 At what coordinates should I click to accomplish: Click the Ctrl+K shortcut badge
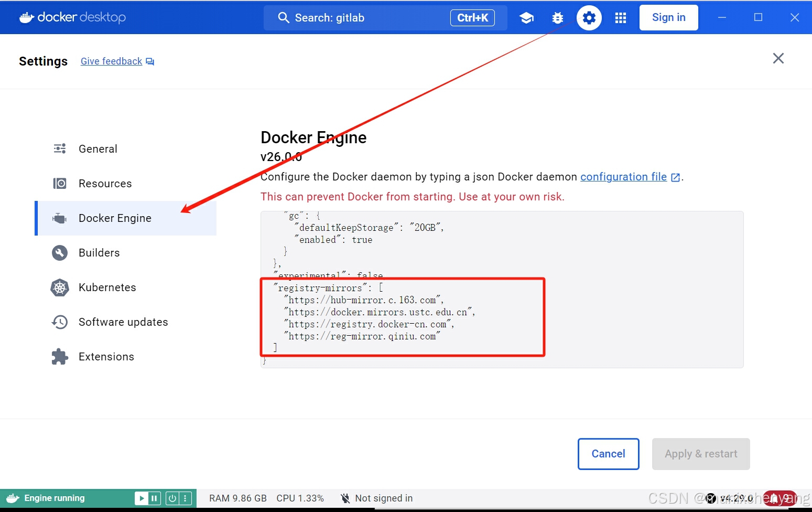472,18
